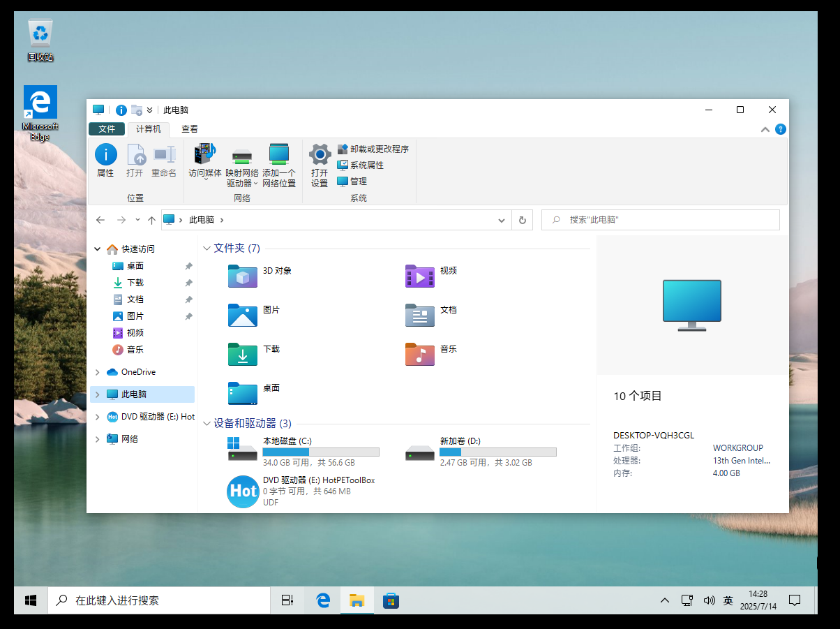
Task: Expand the OneDrive tree node
Action: pos(97,372)
